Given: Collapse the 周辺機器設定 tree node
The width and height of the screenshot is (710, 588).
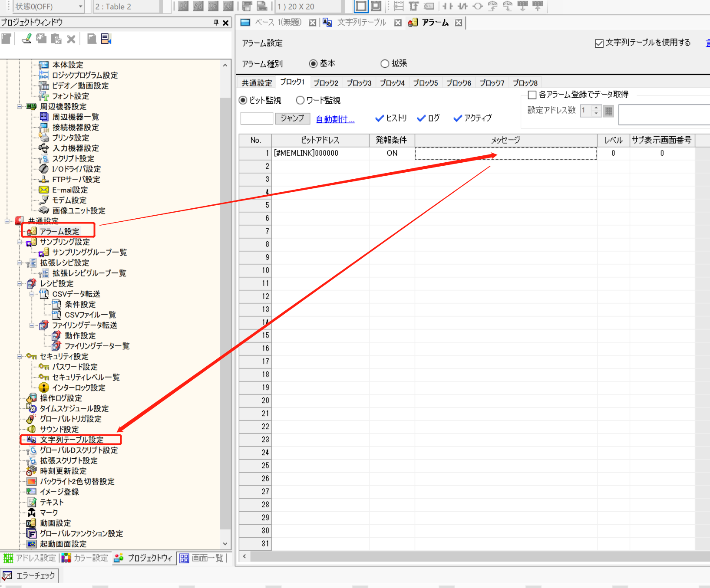Looking at the screenshot, I should coord(20,106).
